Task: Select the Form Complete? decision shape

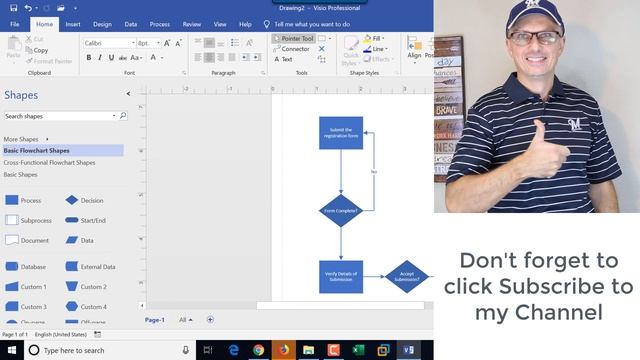Action: point(341,211)
